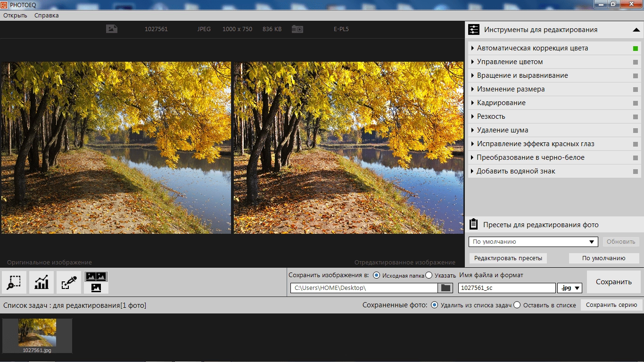644x362 pixels.
Task: Click the Обновить button
Action: (621, 242)
